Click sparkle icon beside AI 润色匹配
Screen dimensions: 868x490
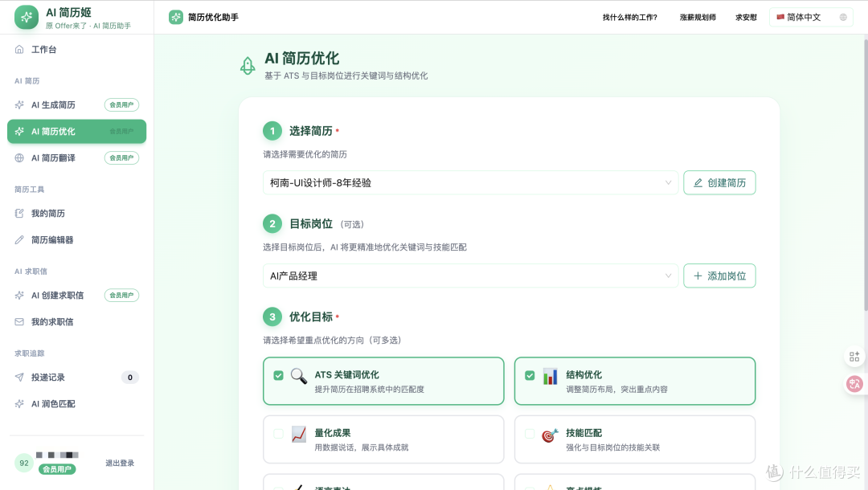(19, 404)
